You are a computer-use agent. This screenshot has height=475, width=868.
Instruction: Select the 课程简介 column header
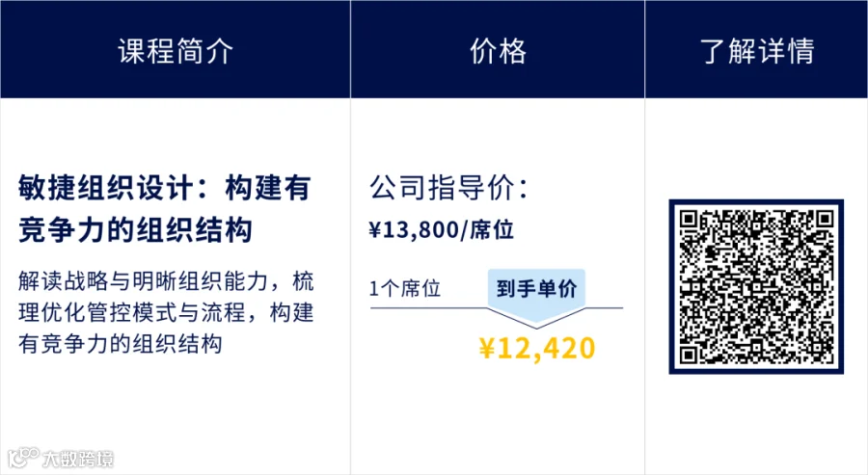coord(175,50)
